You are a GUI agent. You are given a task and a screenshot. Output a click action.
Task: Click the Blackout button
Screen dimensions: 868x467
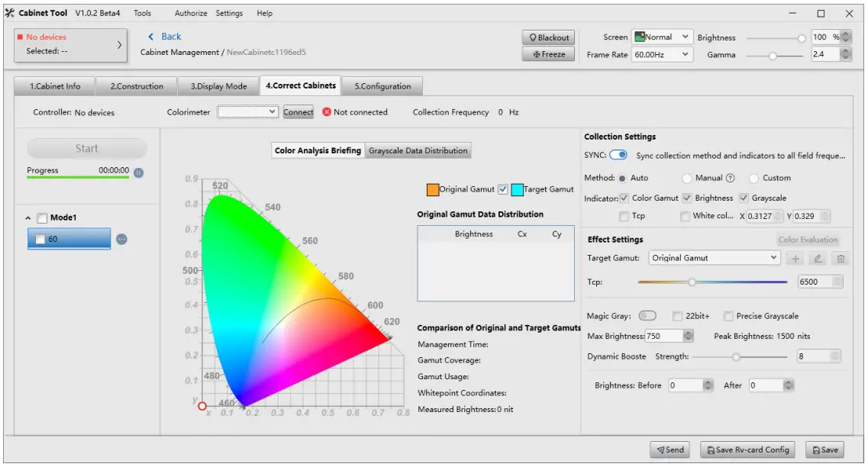pyautogui.click(x=548, y=37)
